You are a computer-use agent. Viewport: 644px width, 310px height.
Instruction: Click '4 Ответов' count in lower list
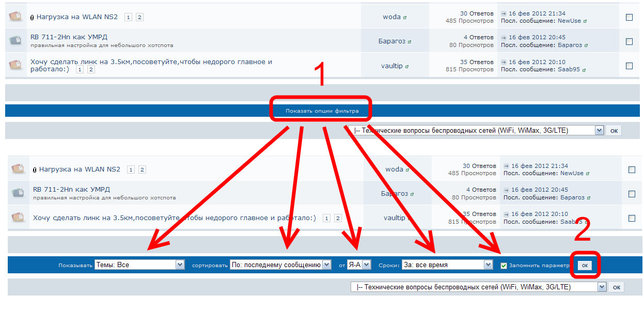pyautogui.click(x=481, y=190)
